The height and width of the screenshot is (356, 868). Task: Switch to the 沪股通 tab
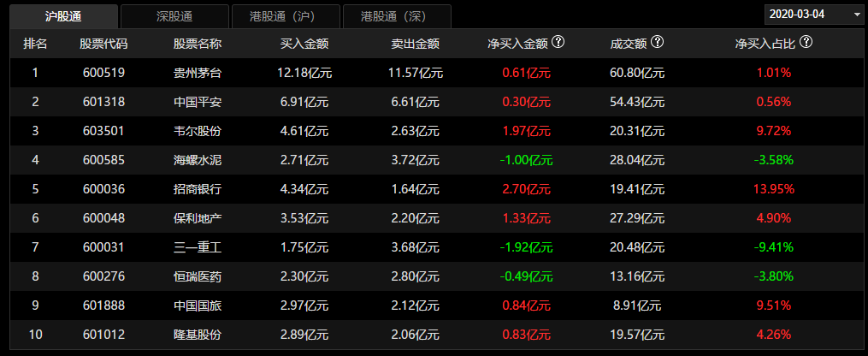63,16
